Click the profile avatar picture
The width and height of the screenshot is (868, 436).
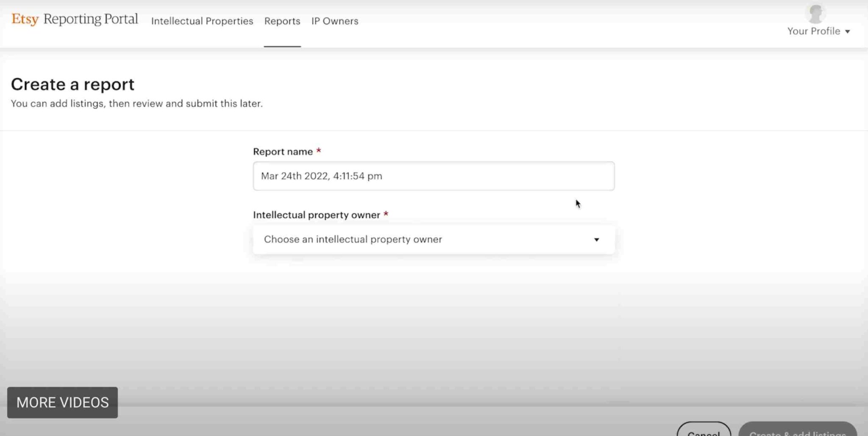[815, 14]
